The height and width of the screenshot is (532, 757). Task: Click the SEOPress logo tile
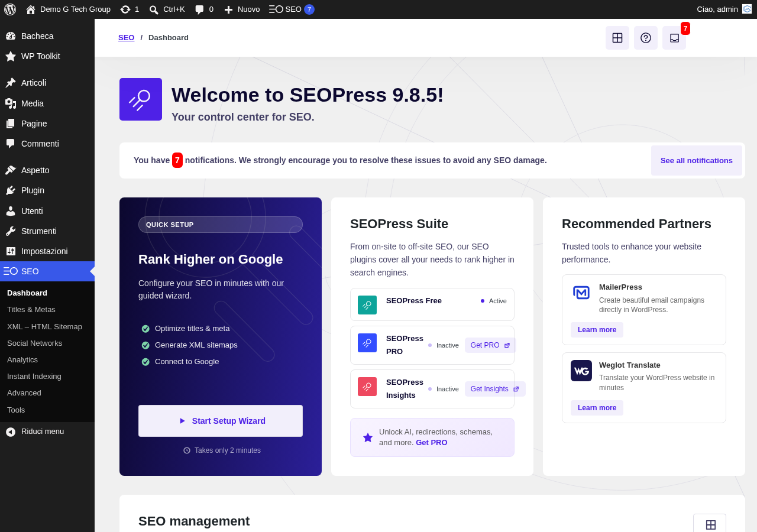(x=141, y=99)
